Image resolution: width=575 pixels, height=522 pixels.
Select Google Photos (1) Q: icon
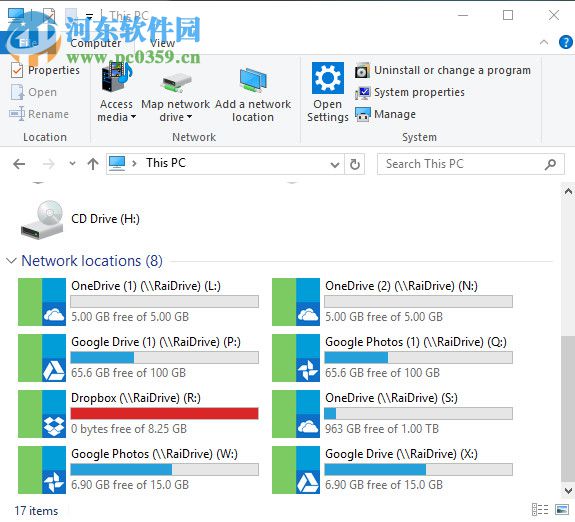(296, 358)
